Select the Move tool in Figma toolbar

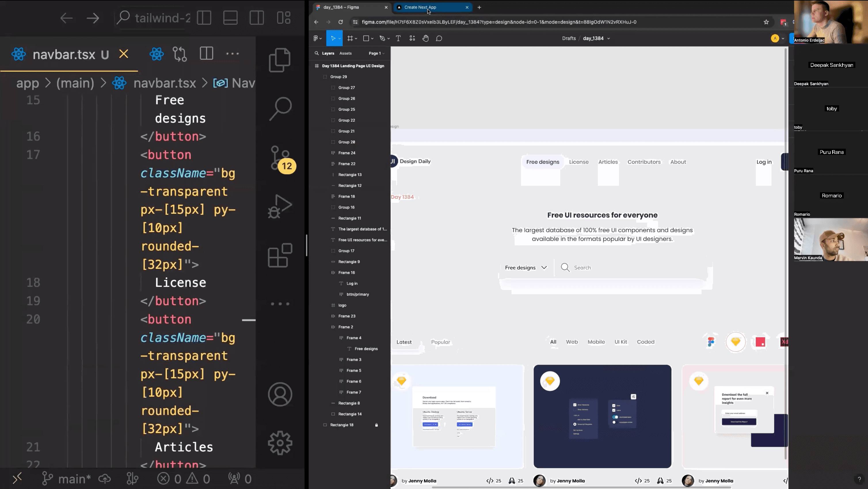click(x=333, y=38)
